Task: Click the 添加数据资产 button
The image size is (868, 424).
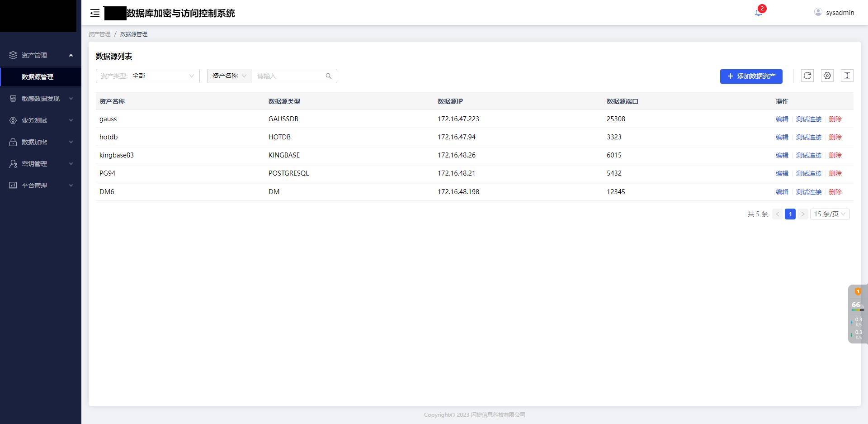Action: pyautogui.click(x=751, y=76)
